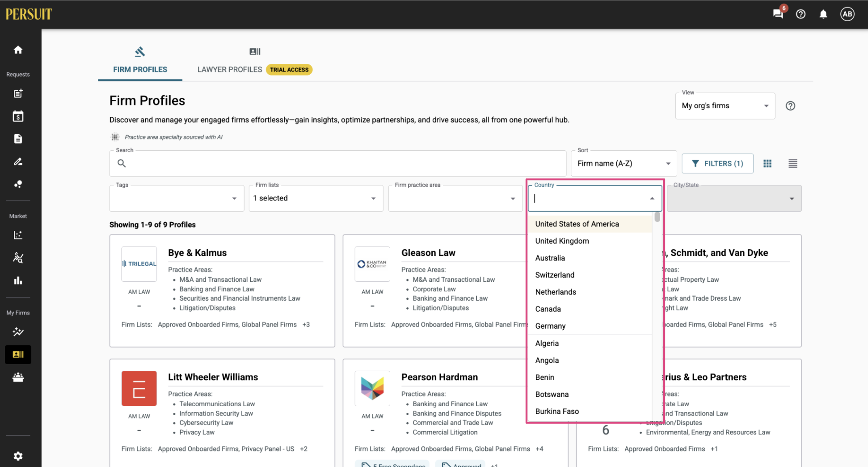Open the bar chart Market icon
Image resolution: width=868 pixels, height=467 pixels.
(18, 280)
